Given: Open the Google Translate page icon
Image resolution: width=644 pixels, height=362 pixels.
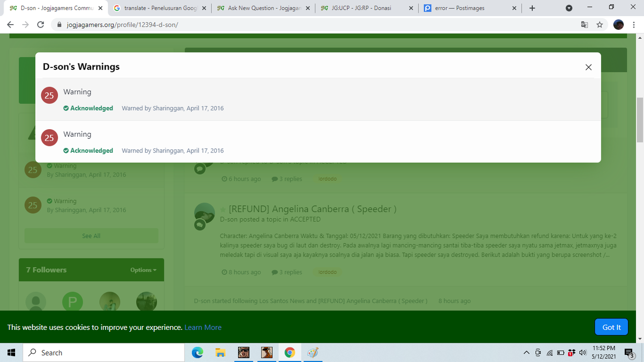Looking at the screenshot, I should pos(585,25).
